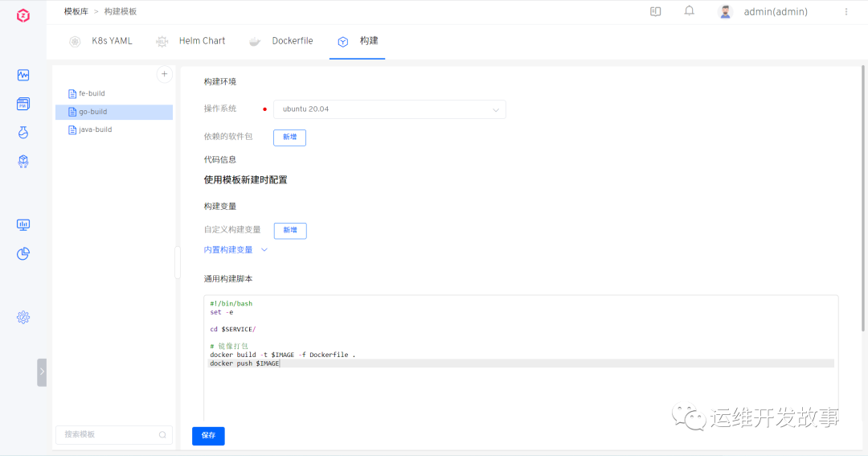868x456 pixels.
Task: Open the activity monitor icon in the sidebar
Action: 23,75
